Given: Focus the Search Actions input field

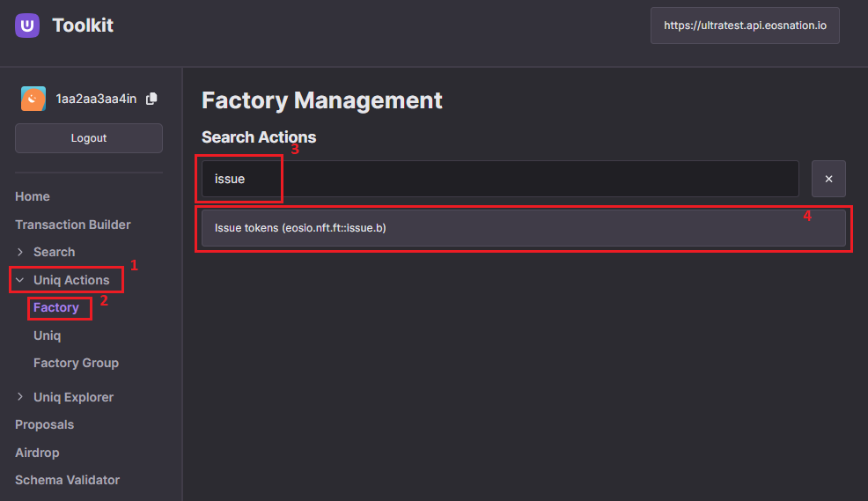Looking at the screenshot, I should click(500, 179).
